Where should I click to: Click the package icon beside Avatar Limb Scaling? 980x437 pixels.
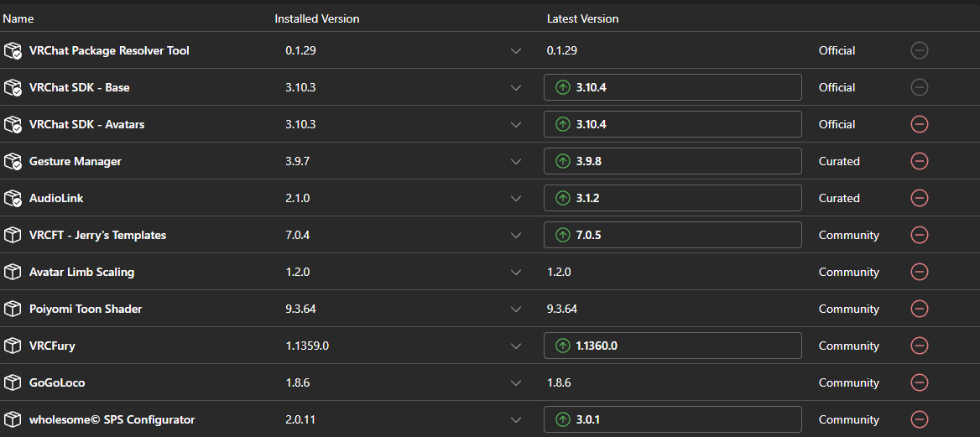coord(13,272)
